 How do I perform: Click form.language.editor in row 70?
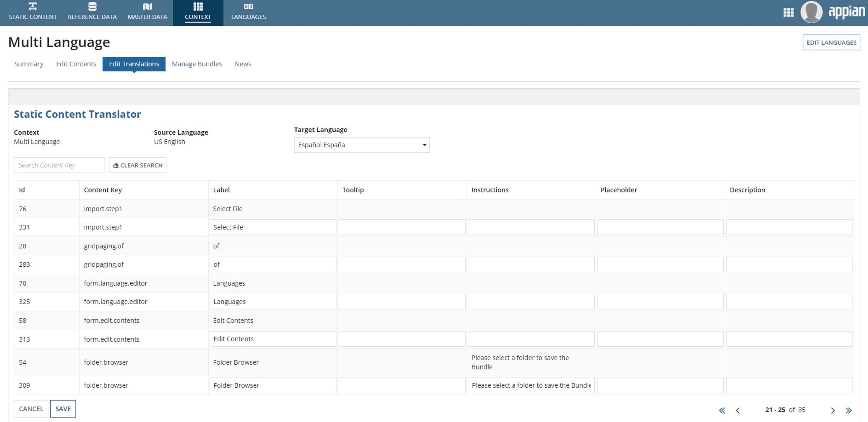point(115,283)
